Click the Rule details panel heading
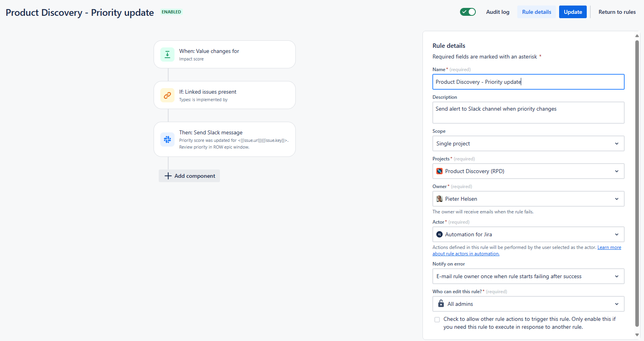This screenshot has height=341, width=644. 449,46
